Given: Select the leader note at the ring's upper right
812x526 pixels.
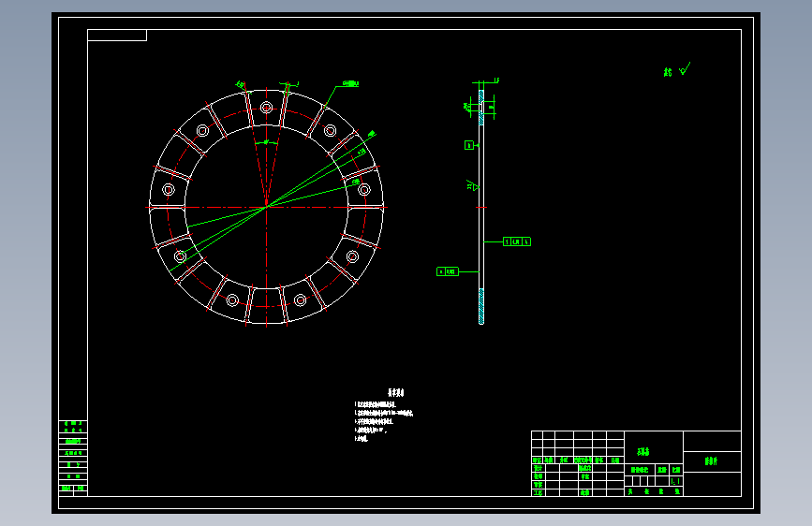Looking at the screenshot, I should (x=350, y=83).
